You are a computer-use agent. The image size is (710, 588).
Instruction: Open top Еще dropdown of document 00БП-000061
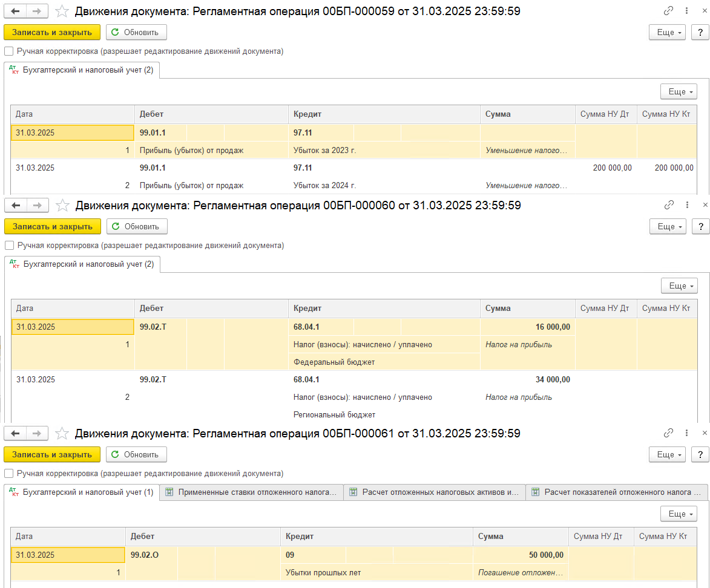pos(667,454)
